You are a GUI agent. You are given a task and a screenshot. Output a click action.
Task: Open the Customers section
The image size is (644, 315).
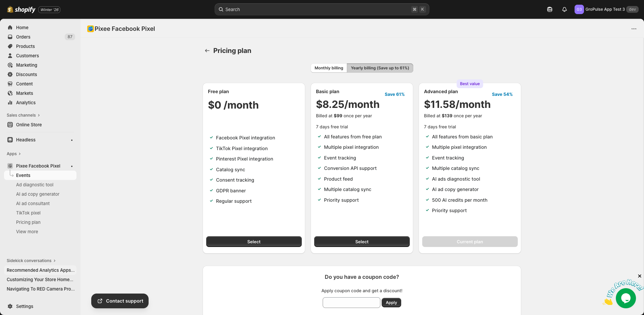coord(28,56)
